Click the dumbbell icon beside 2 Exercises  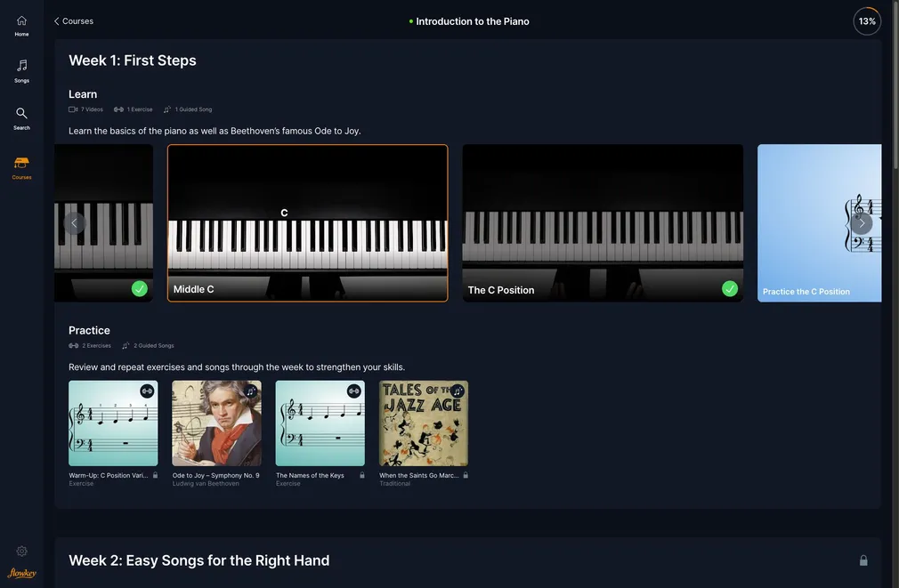73,345
